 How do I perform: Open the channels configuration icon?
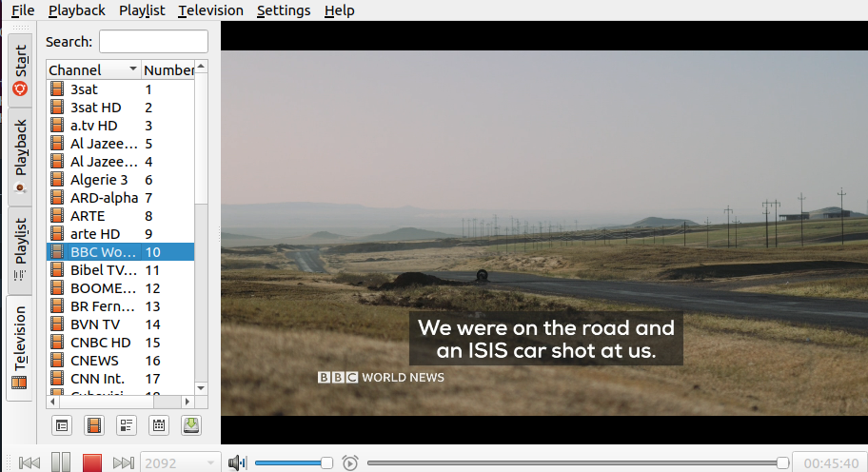[94, 425]
